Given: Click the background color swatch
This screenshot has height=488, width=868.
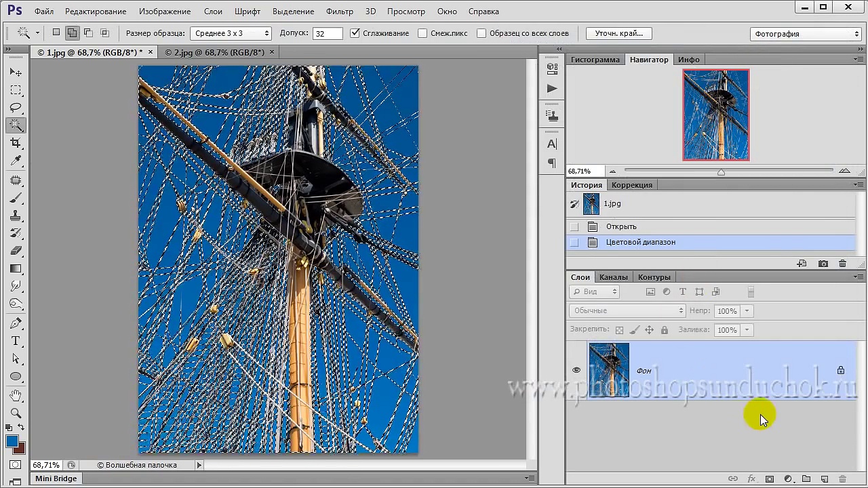Looking at the screenshot, I should [20, 449].
